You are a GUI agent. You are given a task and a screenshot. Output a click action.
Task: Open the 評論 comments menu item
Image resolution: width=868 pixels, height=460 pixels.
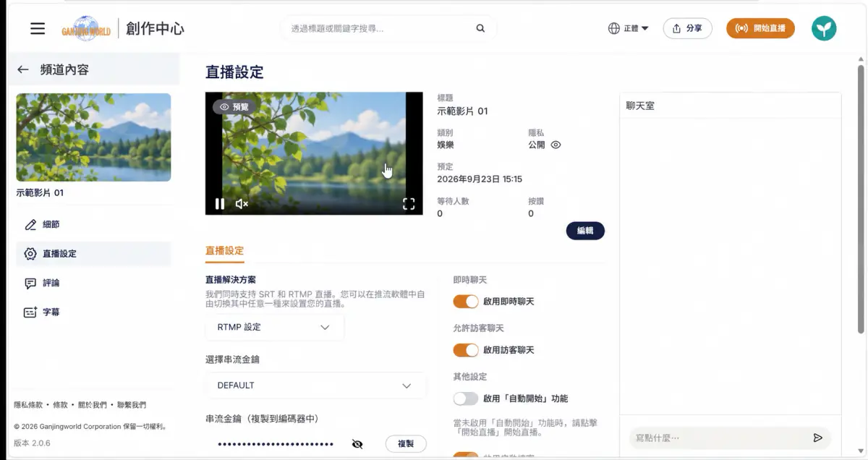(93, 283)
